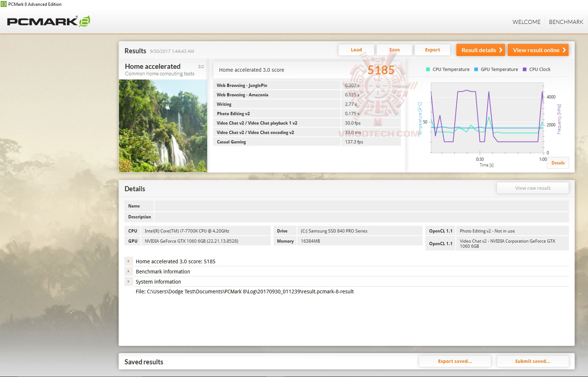The image size is (588, 377).
Task: Click the 2.77 s Writing value
Action: coord(351,104)
